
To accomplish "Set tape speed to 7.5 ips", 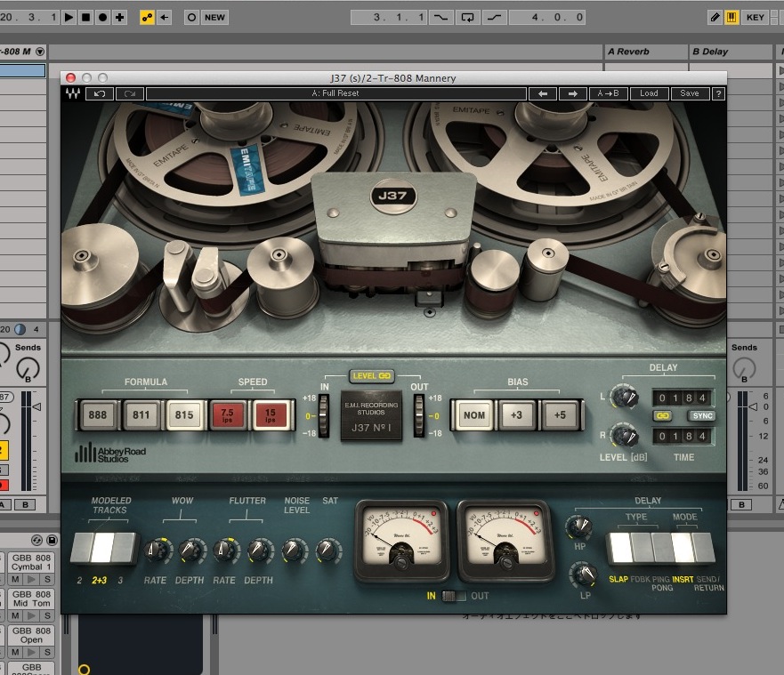I will point(228,414).
